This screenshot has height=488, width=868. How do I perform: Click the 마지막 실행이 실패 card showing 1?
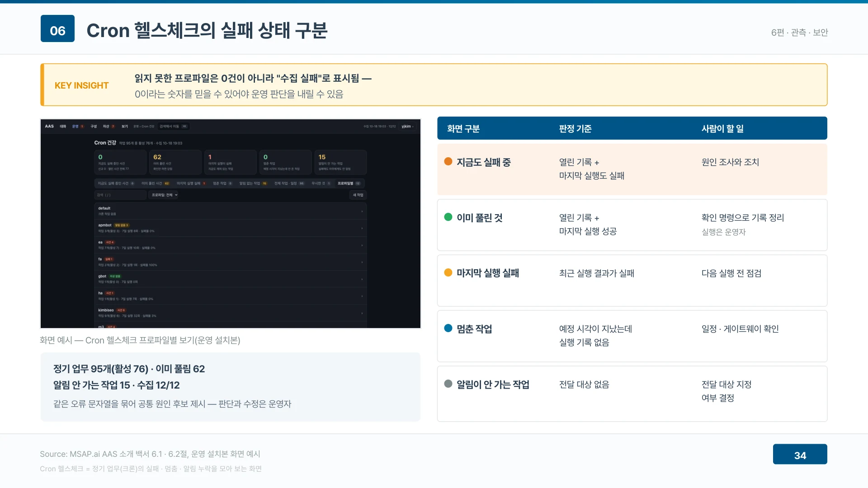pos(231,163)
